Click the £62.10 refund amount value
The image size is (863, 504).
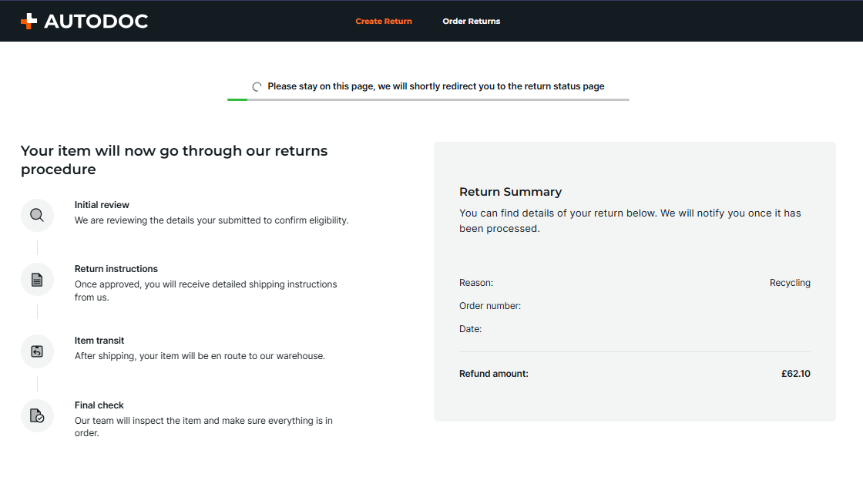click(795, 374)
